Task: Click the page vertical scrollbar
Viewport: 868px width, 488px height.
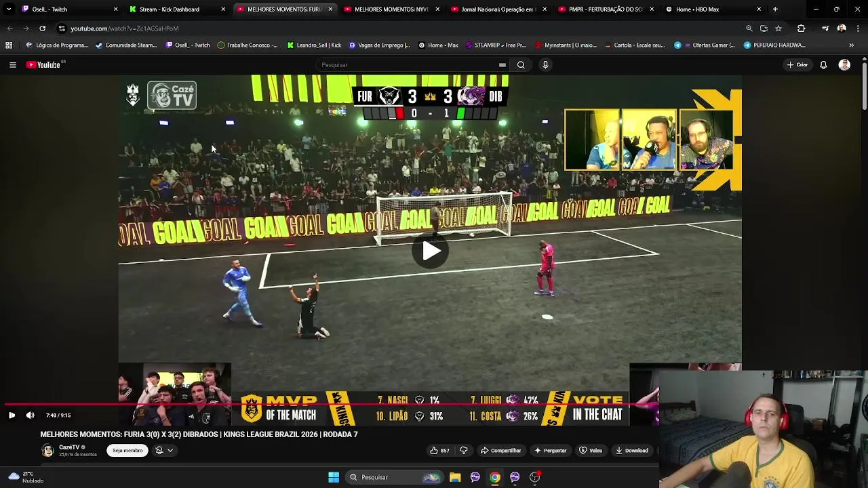Action: [x=864, y=85]
